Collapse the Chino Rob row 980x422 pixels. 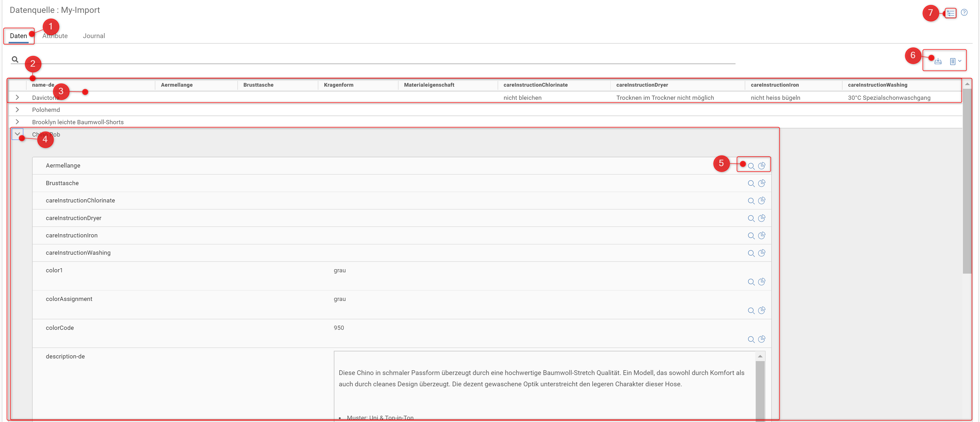pyautogui.click(x=17, y=134)
